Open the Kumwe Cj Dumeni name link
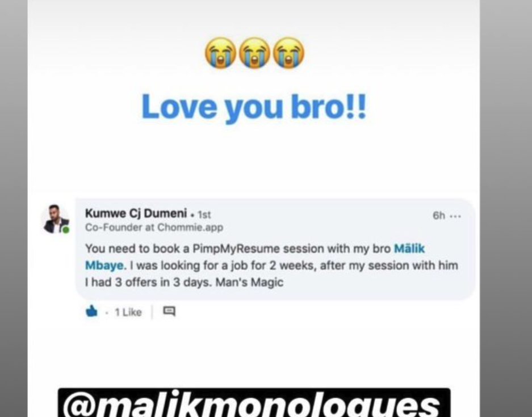Image resolution: width=532 pixels, height=417 pixels. [x=136, y=213]
